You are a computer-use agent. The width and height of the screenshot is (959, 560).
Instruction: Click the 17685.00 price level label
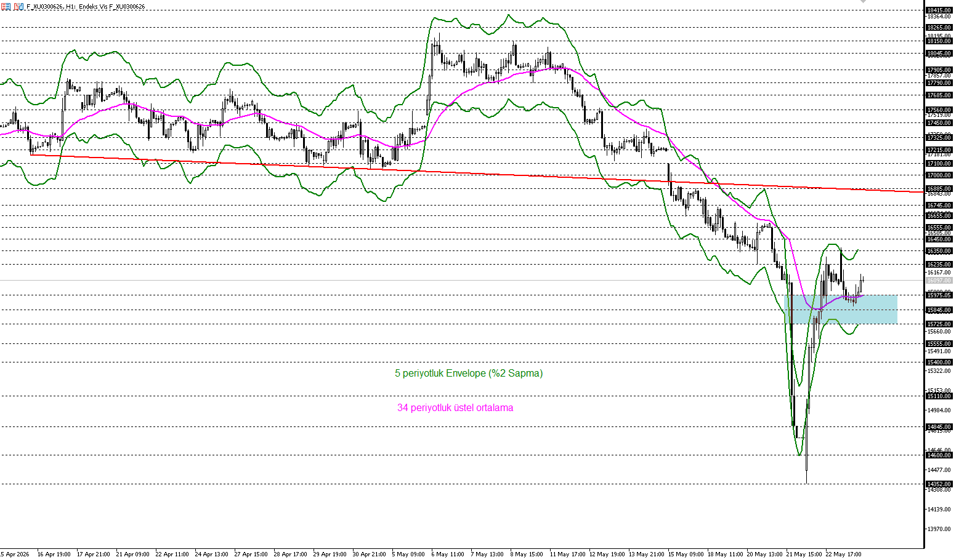(939, 95)
